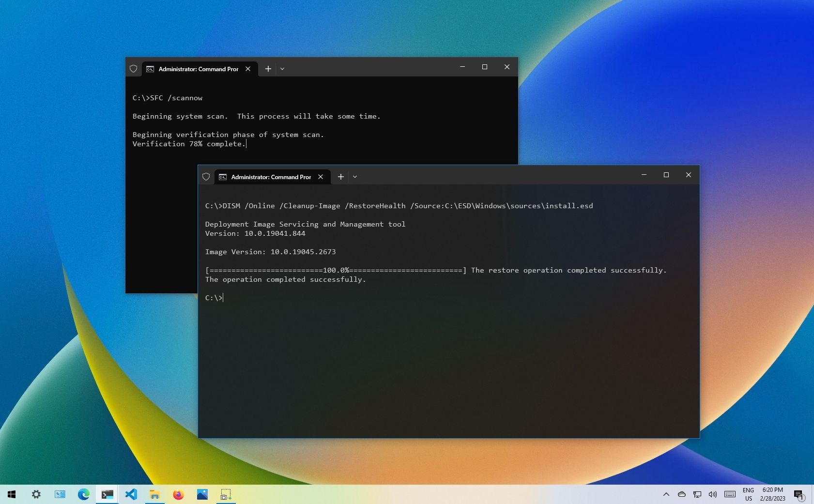Click the C:\> prompt in the DISM window

coord(214,298)
